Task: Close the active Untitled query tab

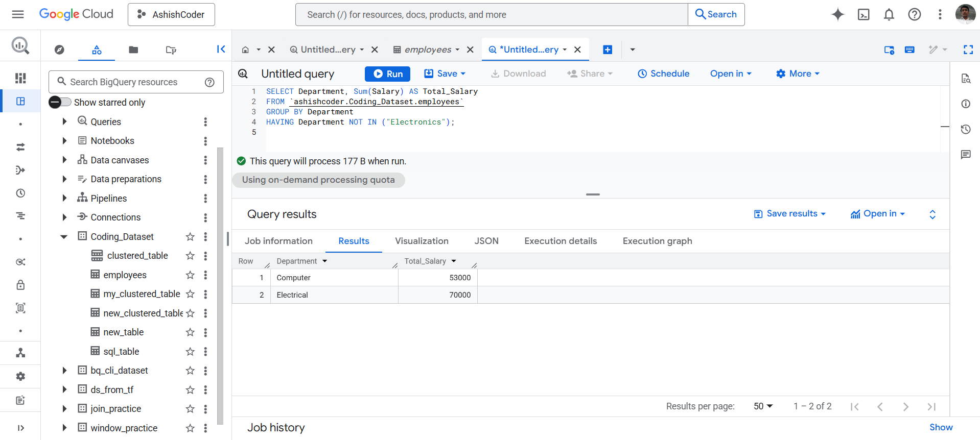Action: click(x=577, y=50)
